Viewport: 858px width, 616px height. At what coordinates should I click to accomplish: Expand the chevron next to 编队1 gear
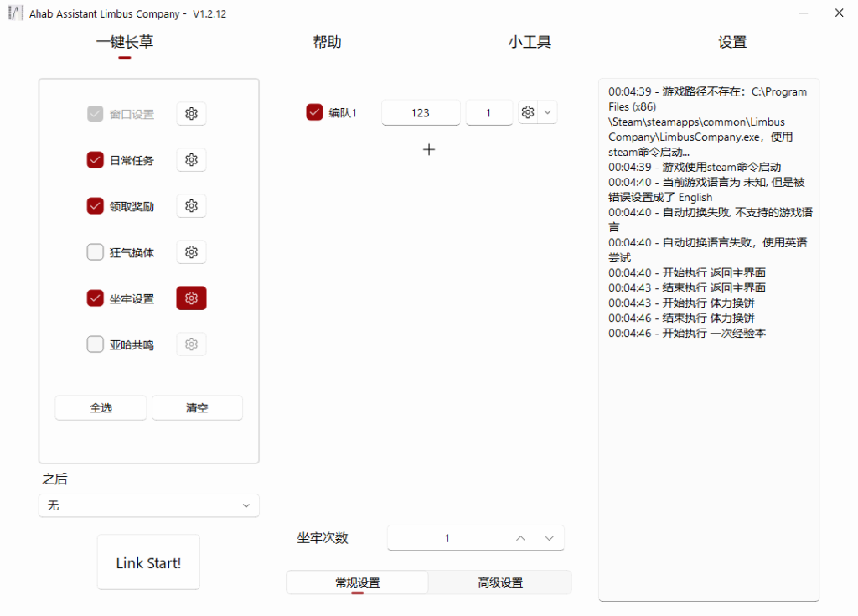548,112
